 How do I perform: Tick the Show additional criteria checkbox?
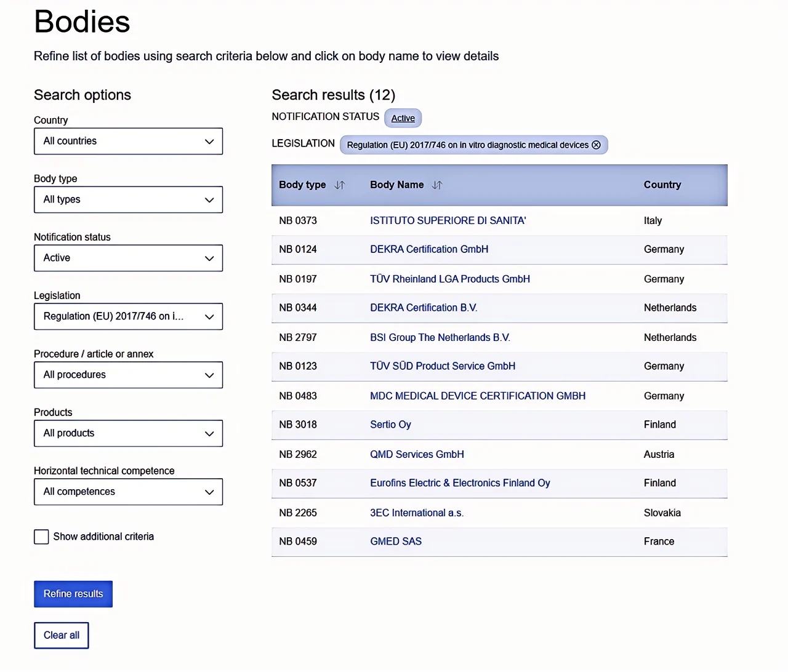(x=41, y=537)
